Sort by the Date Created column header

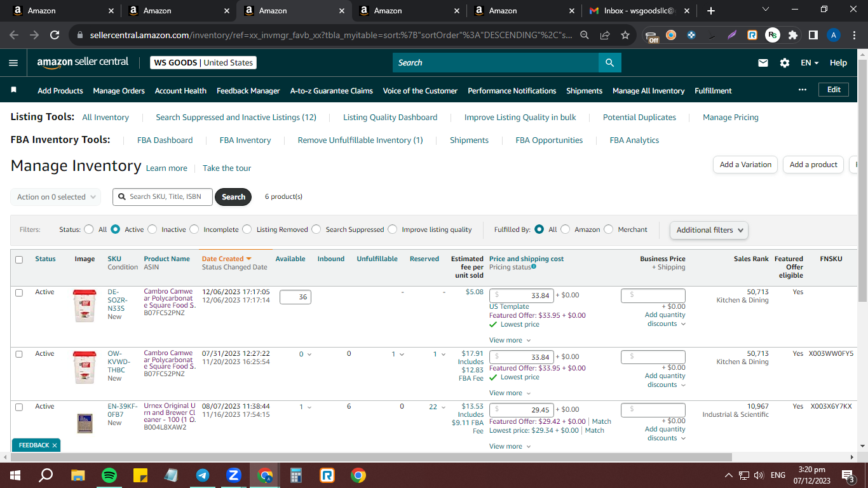coord(227,259)
